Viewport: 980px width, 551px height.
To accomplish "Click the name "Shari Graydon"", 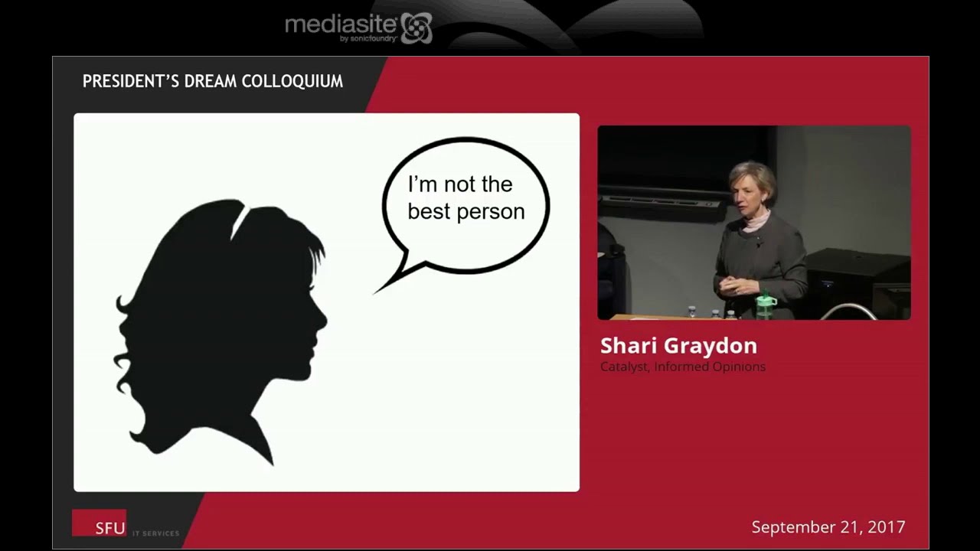I will click(679, 345).
